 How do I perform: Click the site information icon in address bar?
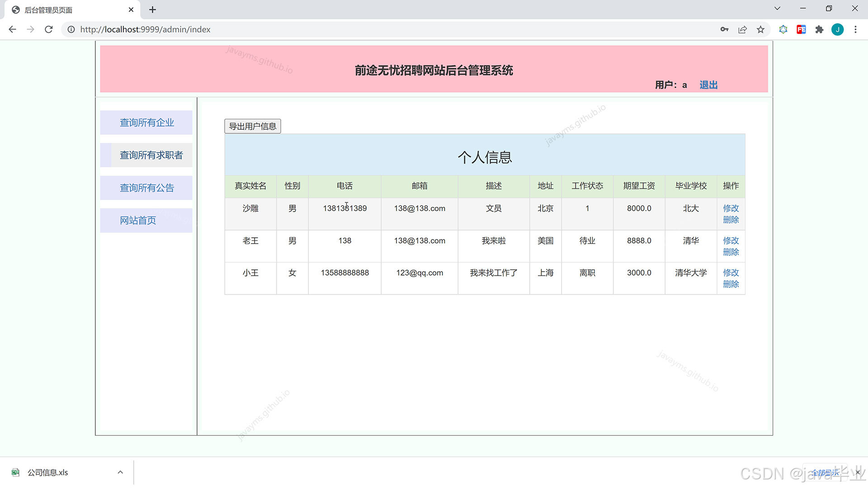click(x=71, y=29)
